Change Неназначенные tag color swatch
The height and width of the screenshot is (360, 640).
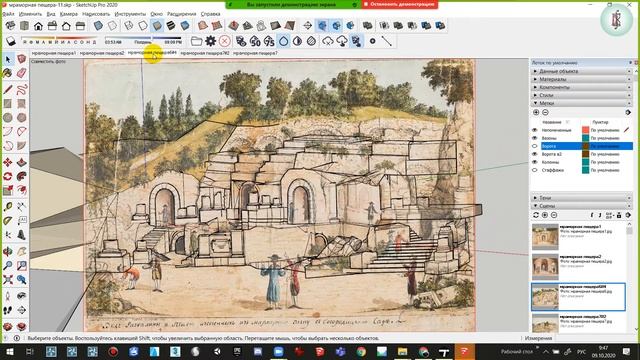click(x=585, y=130)
